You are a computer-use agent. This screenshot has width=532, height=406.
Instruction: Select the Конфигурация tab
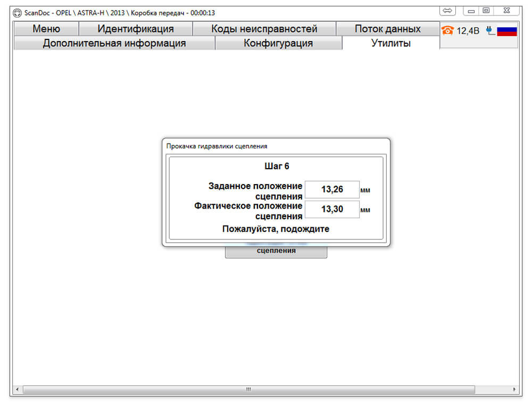point(278,43)
